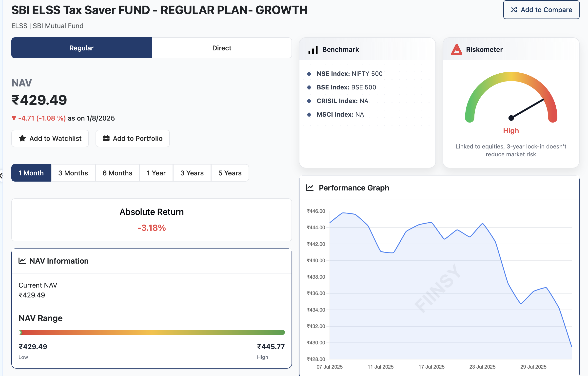Click the briefcase icon on Add to Portfolio
Image resolution: width=588 pixels, height=376 pixels.
click(x=106, y=138)
